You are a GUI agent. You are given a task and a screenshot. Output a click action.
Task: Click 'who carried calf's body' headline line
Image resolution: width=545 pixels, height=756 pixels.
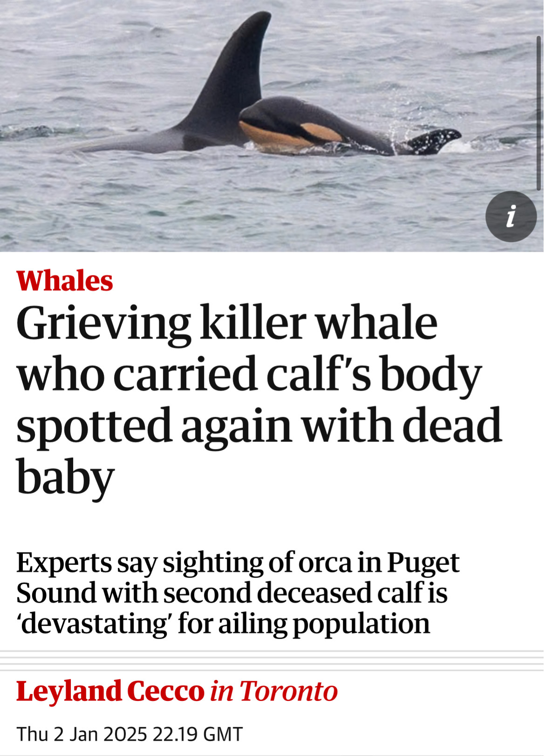pyautogui.click(x=249, y=374)
